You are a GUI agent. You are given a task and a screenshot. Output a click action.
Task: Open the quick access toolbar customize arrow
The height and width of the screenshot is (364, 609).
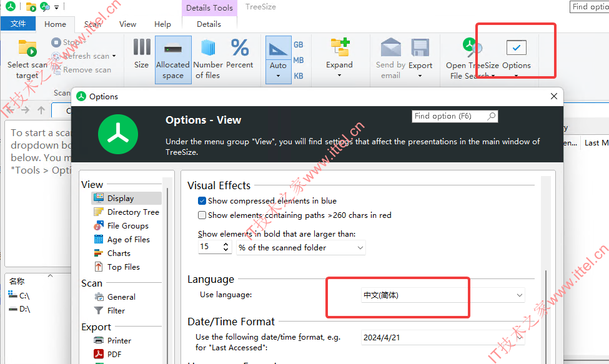coord(57,7)
